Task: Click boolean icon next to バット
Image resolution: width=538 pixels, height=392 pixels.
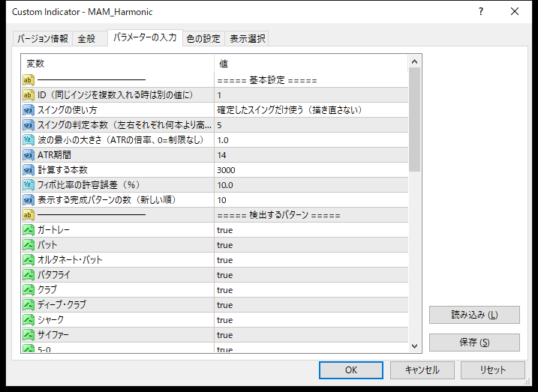Action: point(29,244)
